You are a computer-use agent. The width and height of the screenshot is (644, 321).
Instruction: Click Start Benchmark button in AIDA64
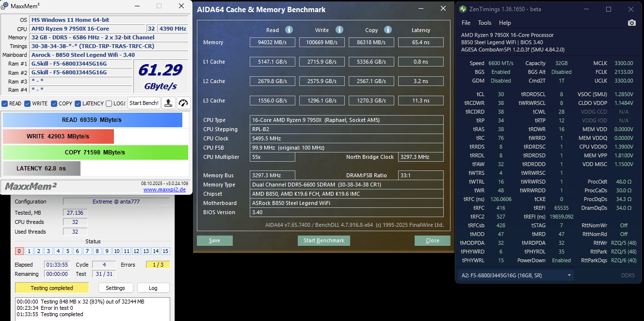(323, 240)
